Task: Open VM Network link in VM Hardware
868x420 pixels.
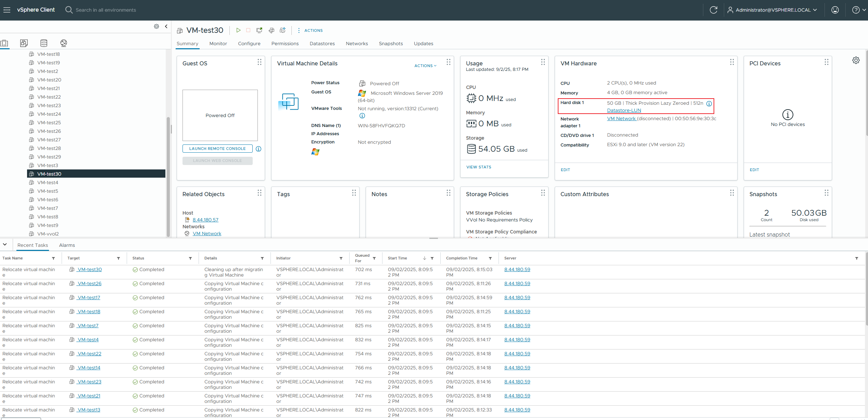Action: tap(621, 118)
